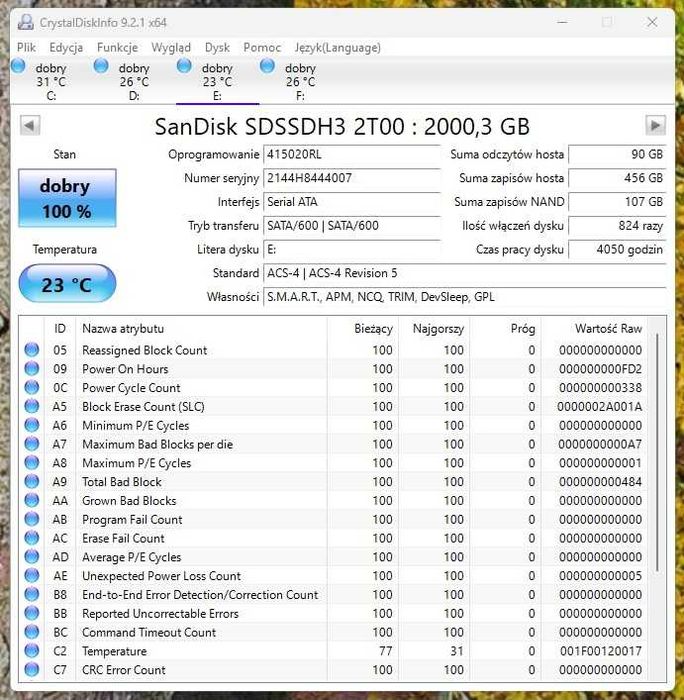Click status orb for Maximum Bad Blocks per die
The image size is (684, 700).
32,444
